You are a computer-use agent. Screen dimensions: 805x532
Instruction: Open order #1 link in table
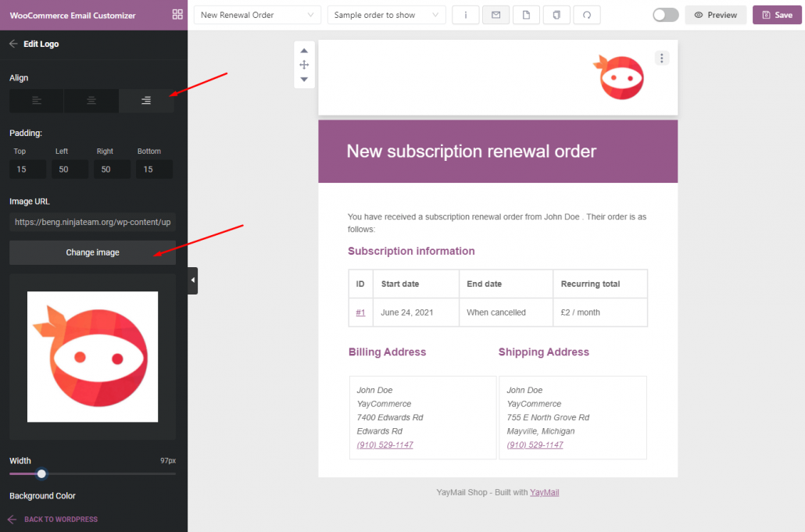(360, 312)
